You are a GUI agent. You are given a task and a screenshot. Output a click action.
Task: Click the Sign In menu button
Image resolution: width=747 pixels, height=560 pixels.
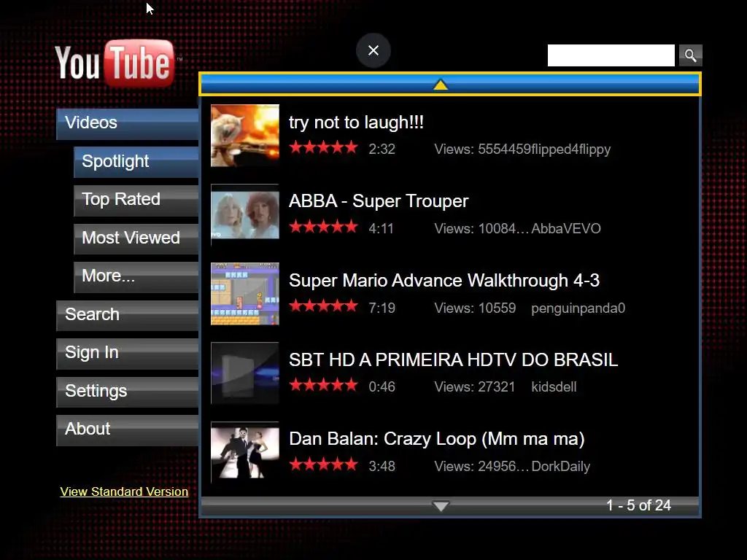pyautogui.click(x=127, y=354)
